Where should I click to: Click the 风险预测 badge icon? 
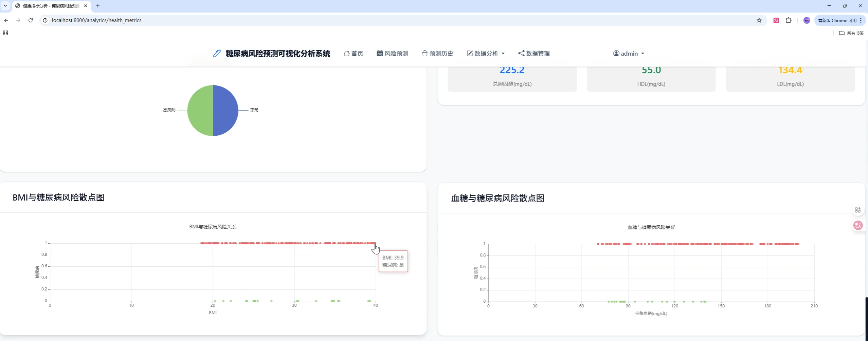pos(379,53)
